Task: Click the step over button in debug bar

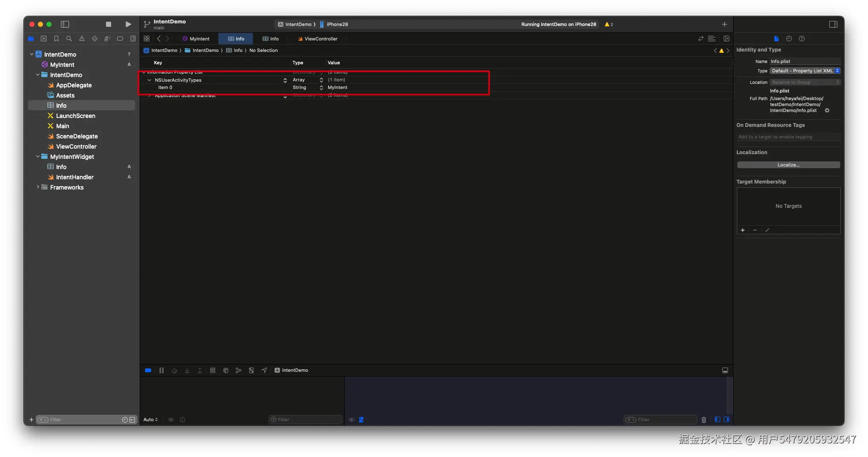Action: (175, 370)
